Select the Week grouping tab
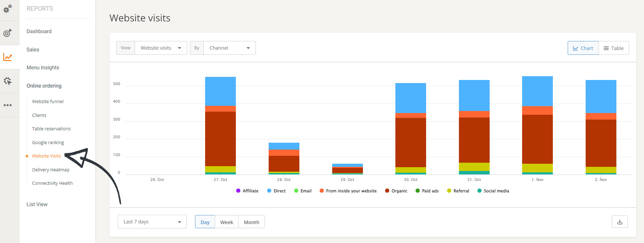 [x=227, y=222]
